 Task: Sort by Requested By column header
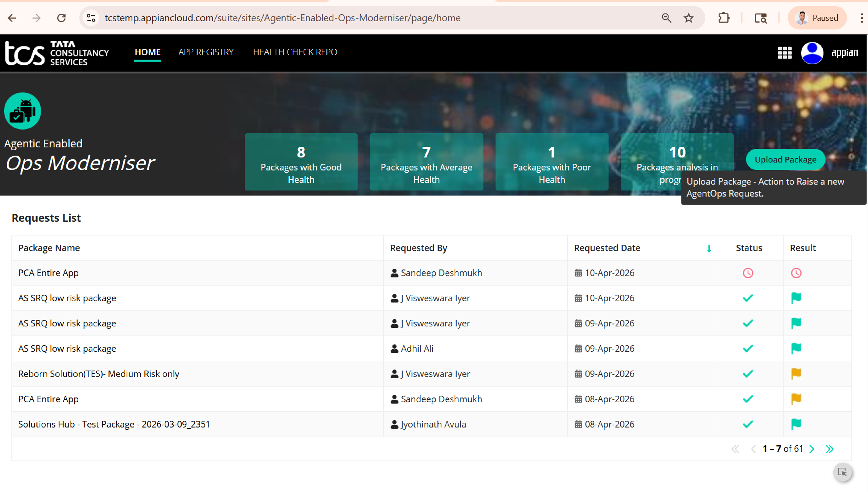tap(419, 248)
